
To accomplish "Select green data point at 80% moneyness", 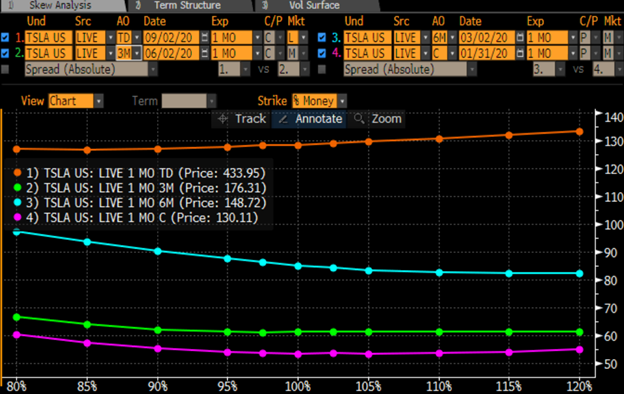I will point(17,317).
